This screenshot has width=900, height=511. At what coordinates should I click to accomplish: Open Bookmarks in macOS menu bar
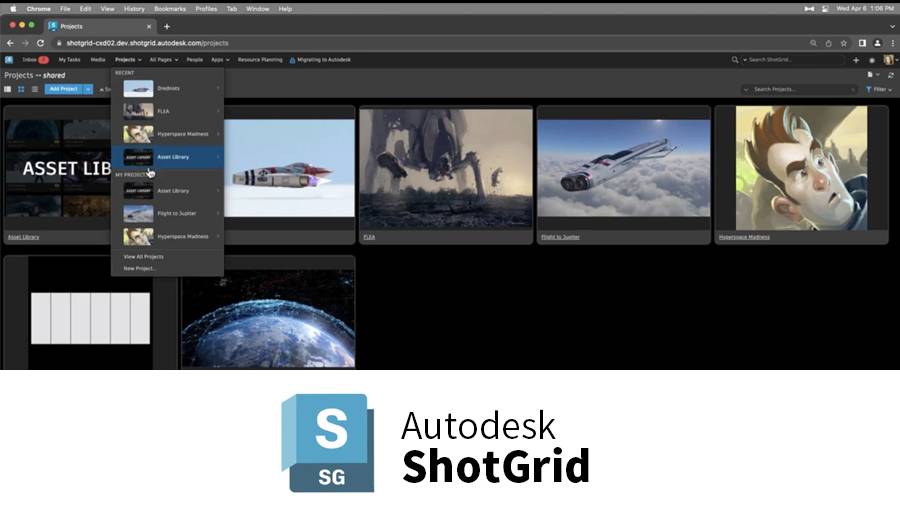170,9
